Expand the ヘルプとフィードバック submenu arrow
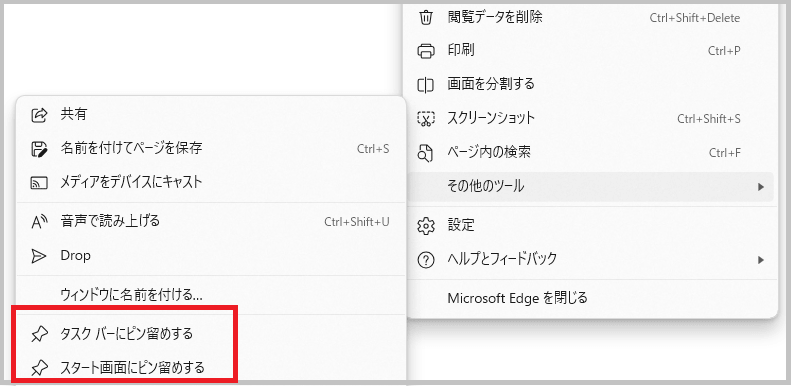Viewport: 791px width, 386px height. tap(761, 260)
